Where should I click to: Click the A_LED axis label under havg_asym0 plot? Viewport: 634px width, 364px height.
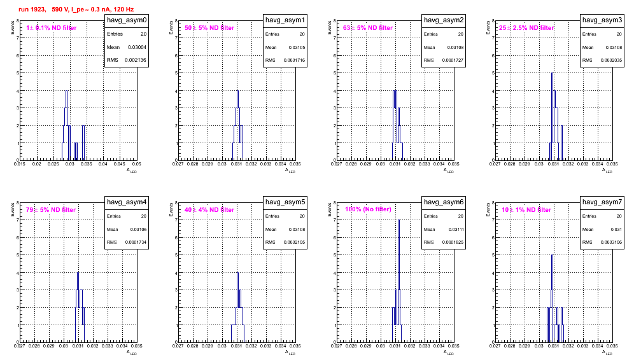tap(132, 171)
